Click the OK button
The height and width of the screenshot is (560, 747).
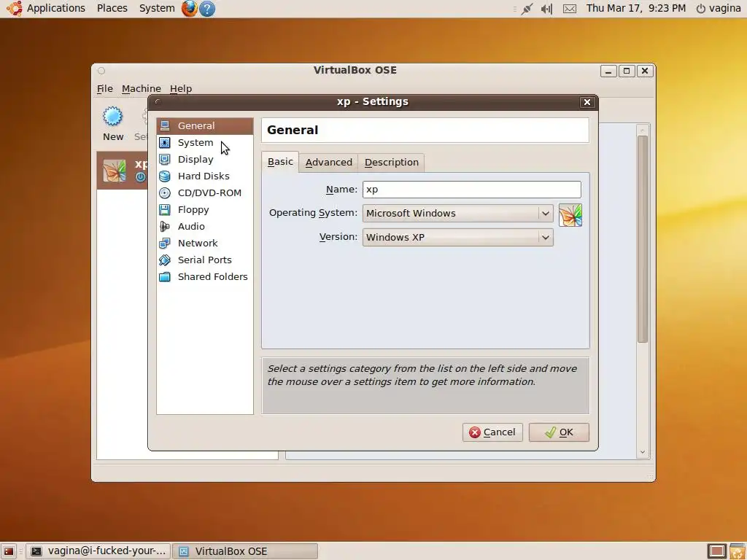pos(559,432)
